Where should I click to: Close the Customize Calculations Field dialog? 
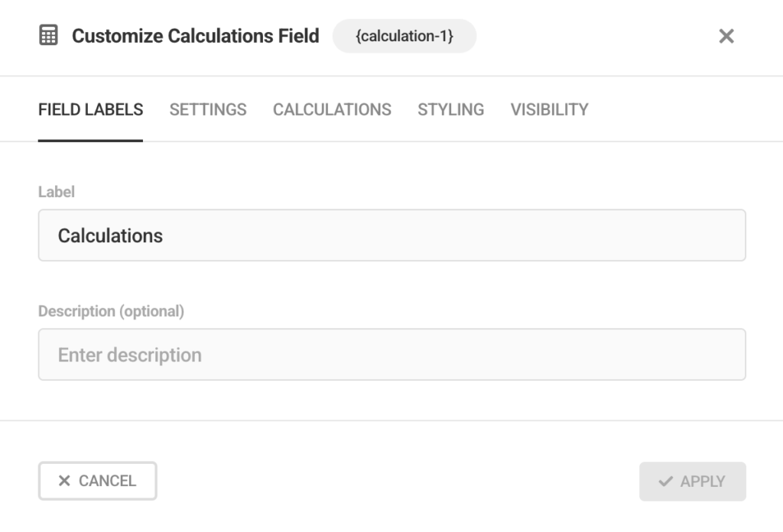[x=726, y=36]
